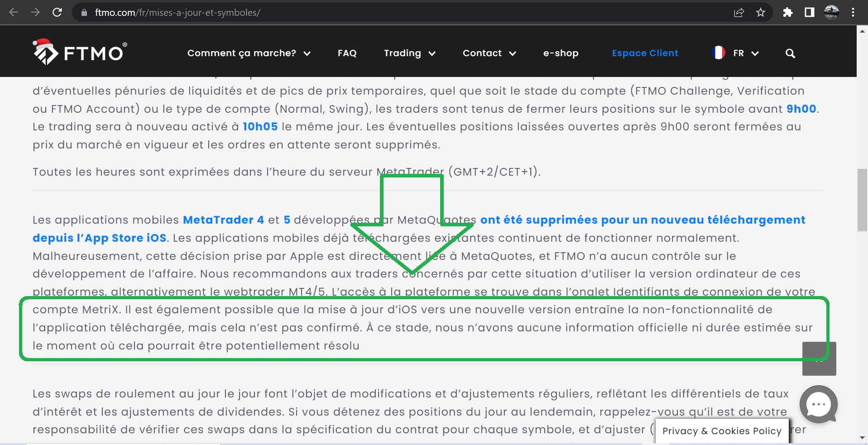Image resolution: width=868 pixels, height=445 pixels.
Task: Open the FR language selector chevron
Action: coord(755,53)
